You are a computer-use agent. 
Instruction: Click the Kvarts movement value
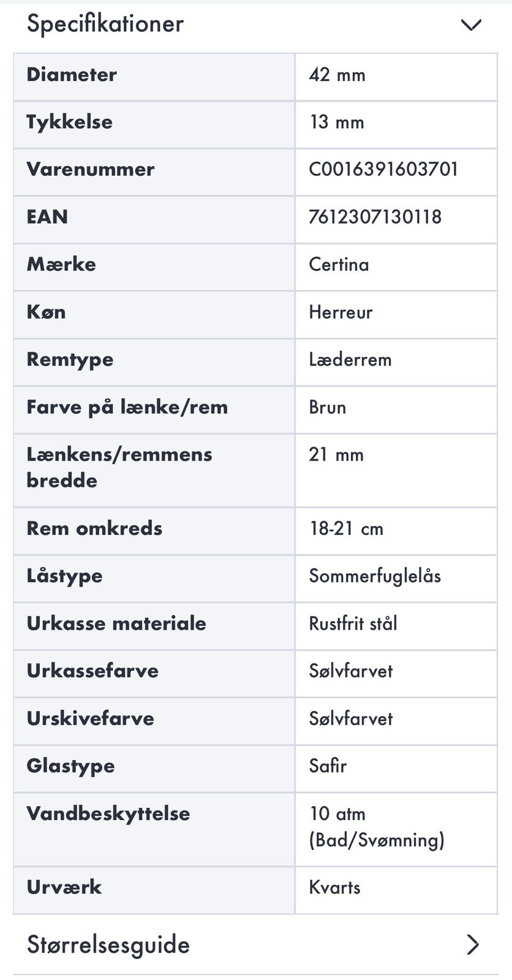click(334, 888)
